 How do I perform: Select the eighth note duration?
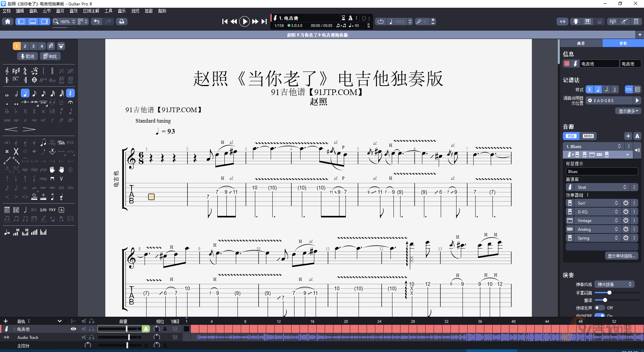tap(34, 93)
